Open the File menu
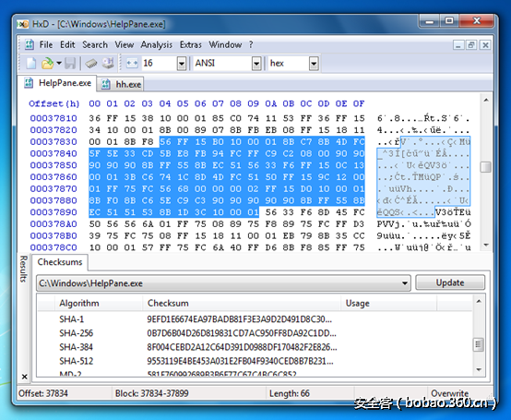 click(46, 44)
